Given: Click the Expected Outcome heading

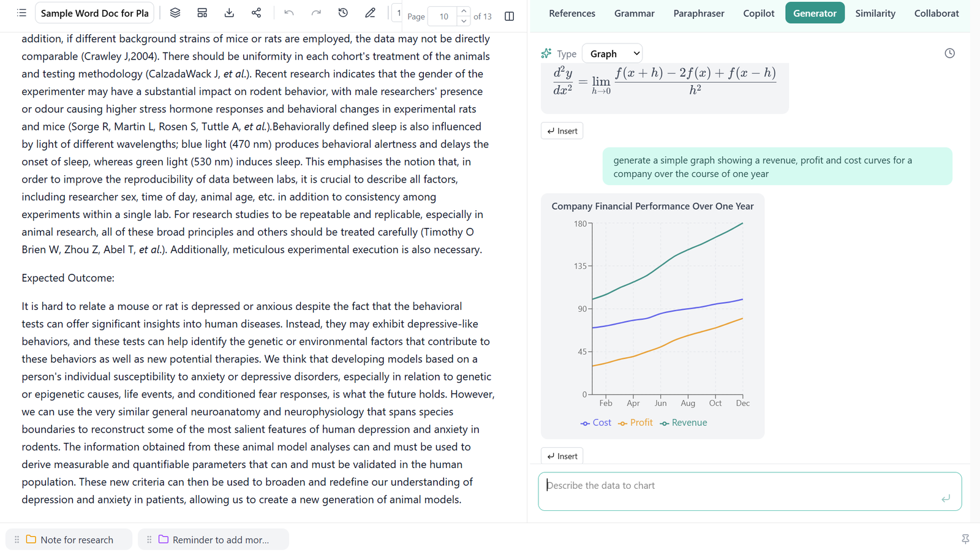Looking at the screenshot, I should [x=68, y=278].
